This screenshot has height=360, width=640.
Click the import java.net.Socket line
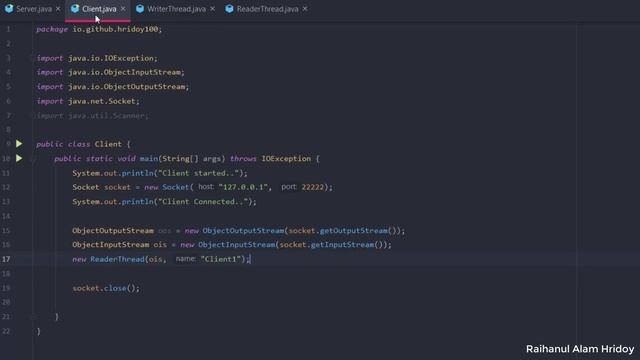point(88,101)
